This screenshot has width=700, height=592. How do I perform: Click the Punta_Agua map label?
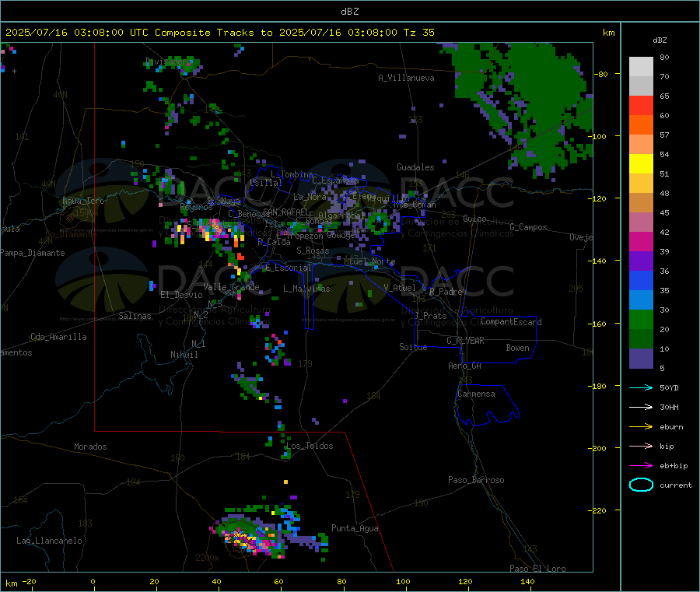[x=355, y=528]
